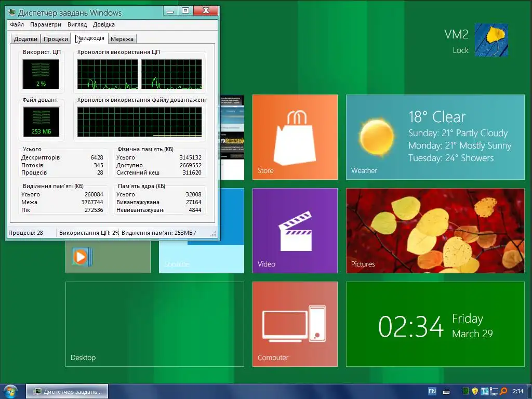Open the browser screenshot tile behind Task Manager
Image resolution: width=532 pixels, height=399 pixels.
pos(232,137)
